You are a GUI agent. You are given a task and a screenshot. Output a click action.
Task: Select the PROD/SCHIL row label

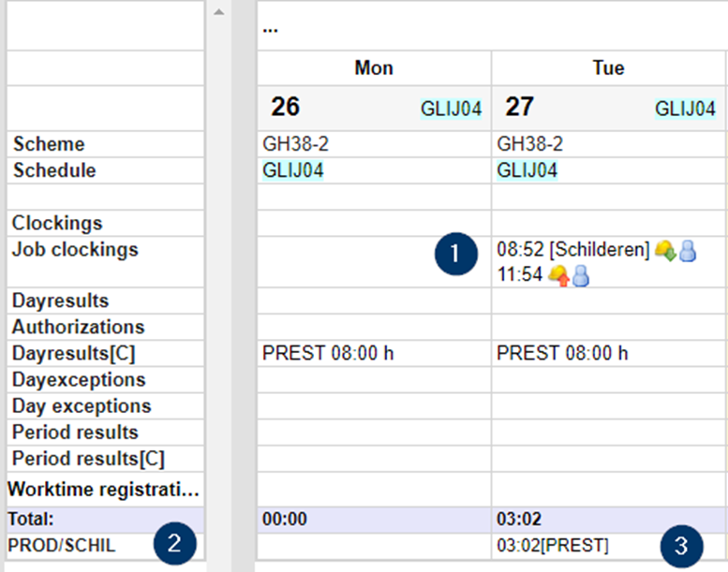(x=62, y=544)
